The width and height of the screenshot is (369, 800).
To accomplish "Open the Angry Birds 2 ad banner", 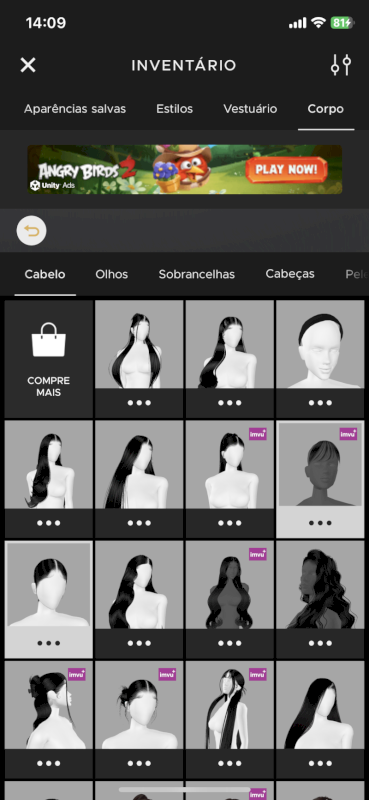I will point(185,169).
